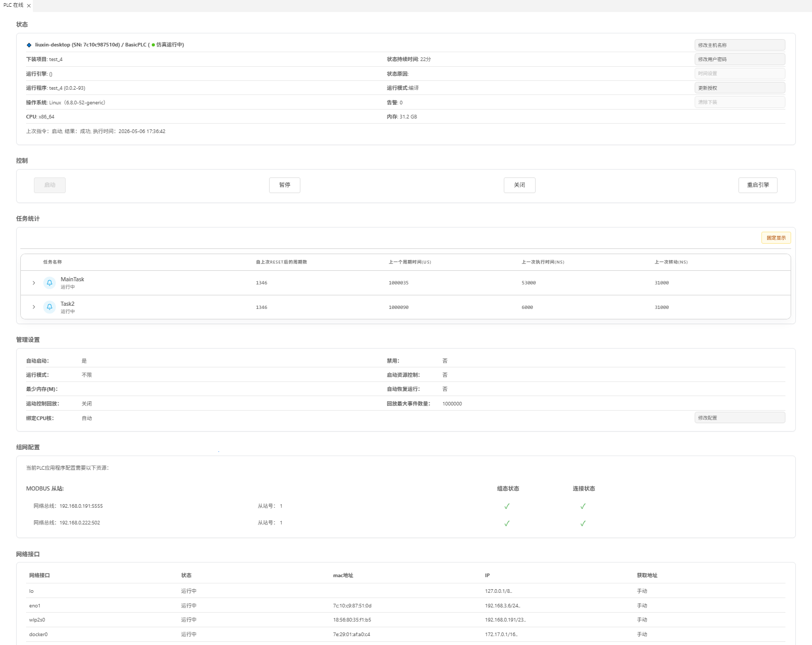Click 组态状态 checkmark for 192.168.0.191:5555
The height and width of the screenshot is (645, 812).
[507, 506]
